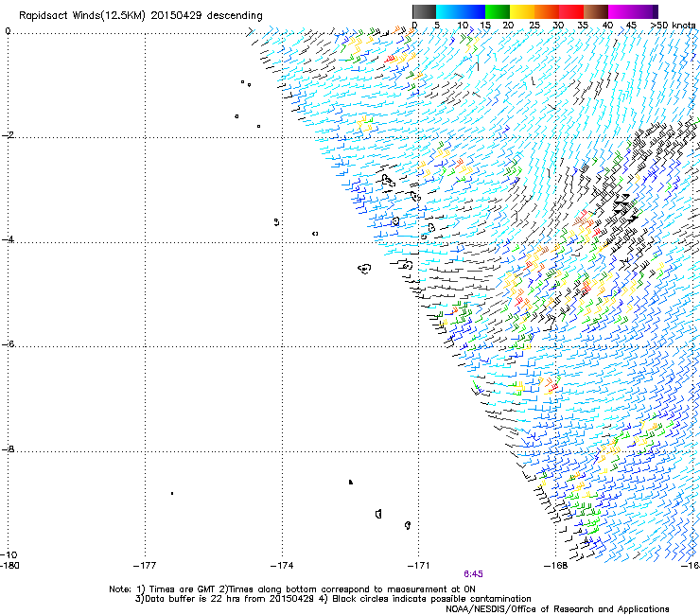The height and width of the screenshot is (615, 700).
Task: Click the '-171' longitude axis label
Action: tap(419, 566)
